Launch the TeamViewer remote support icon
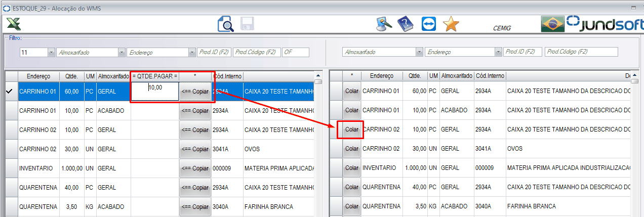This screenshot has height=217, width=644. pyautogui.click(x=428, y=24)
